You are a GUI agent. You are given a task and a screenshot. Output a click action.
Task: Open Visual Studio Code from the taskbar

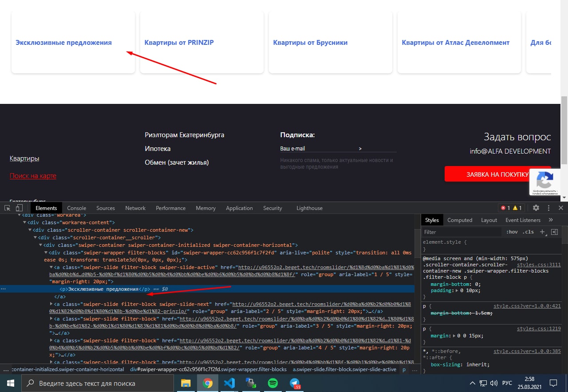[x=229, y=383]
